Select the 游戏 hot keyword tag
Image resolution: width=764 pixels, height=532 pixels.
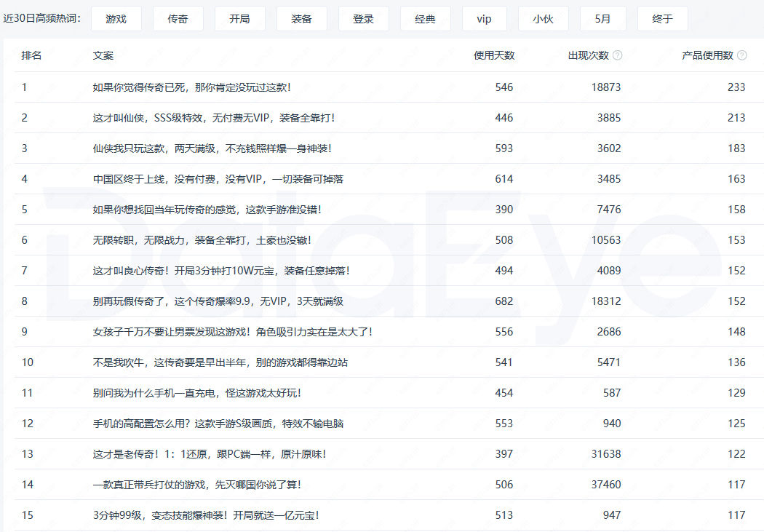click(116, 19)
